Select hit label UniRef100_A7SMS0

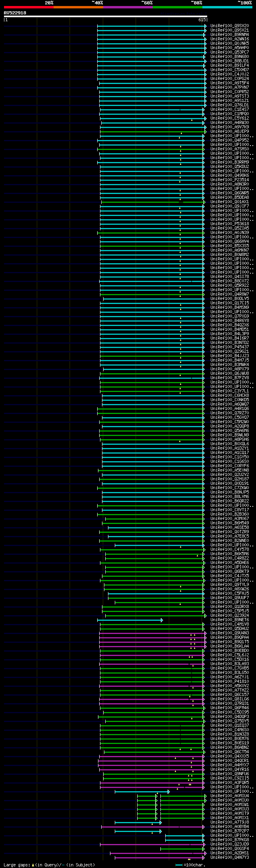(x=230, y=149)
